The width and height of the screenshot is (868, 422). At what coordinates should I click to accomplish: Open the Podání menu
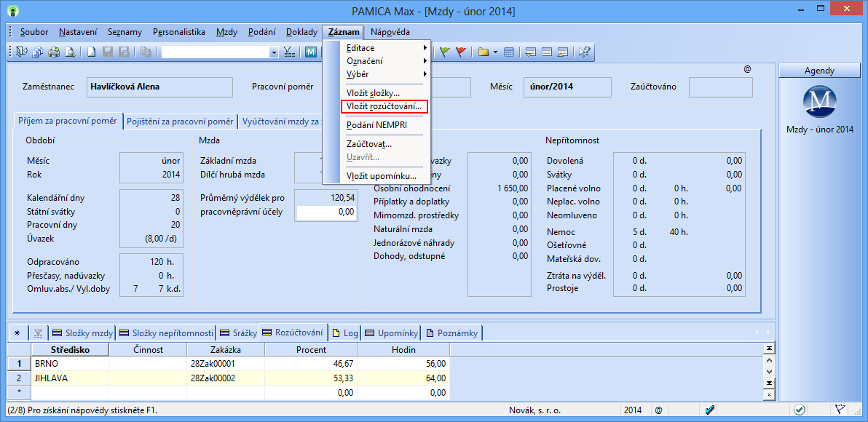point(261,31)
